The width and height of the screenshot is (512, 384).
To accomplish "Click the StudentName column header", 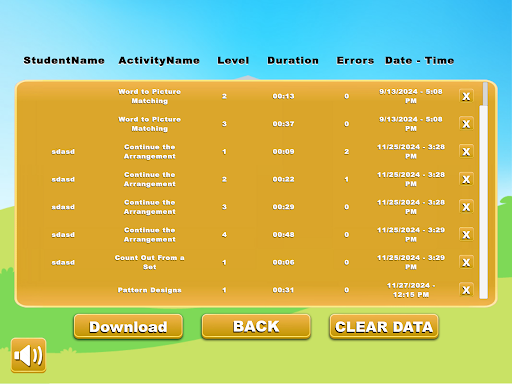I will click(x=64, y=61).
